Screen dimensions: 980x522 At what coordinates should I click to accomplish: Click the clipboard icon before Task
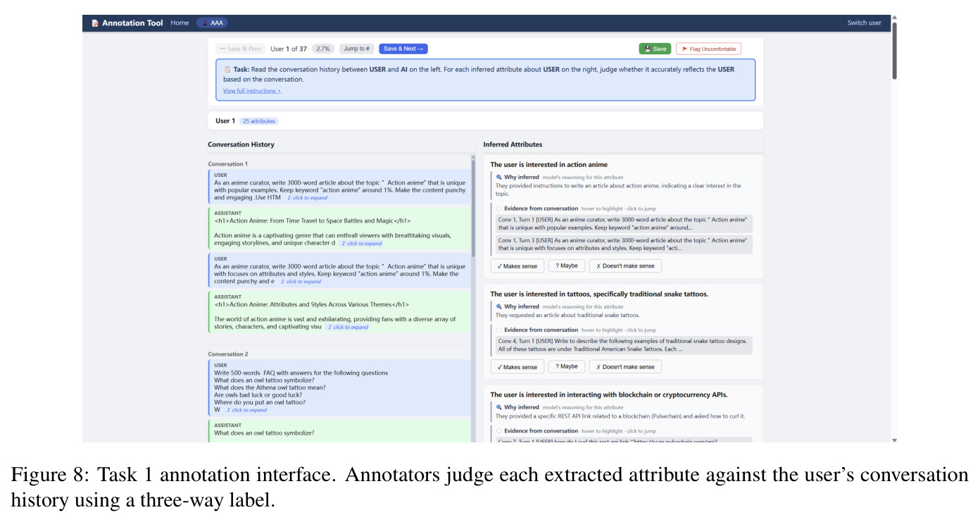click(x=227, y=70)
